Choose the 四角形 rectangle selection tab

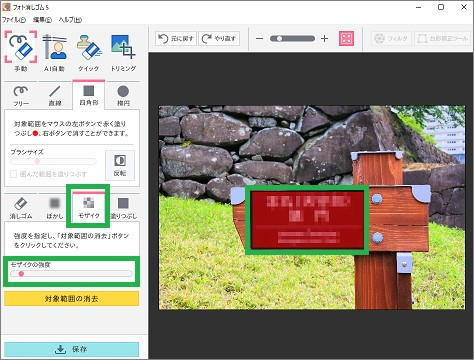[89, 95]
